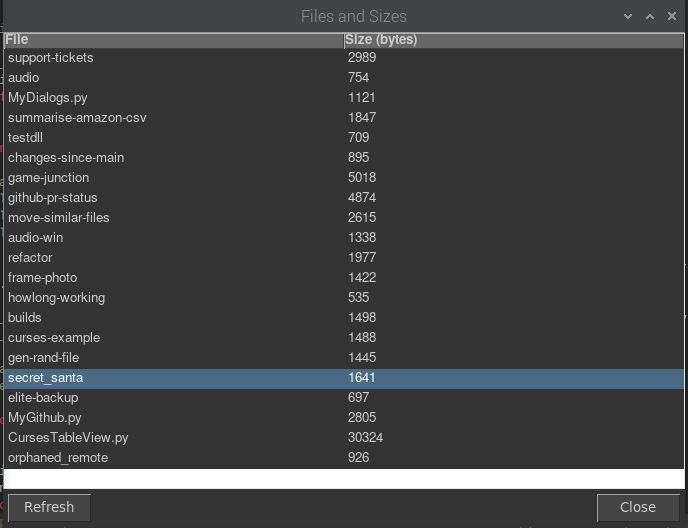This screenshot has width=688, height=528.
Task: Choose the gen-rand-file row
Action: pyautogui.click(x=344, y=357)
